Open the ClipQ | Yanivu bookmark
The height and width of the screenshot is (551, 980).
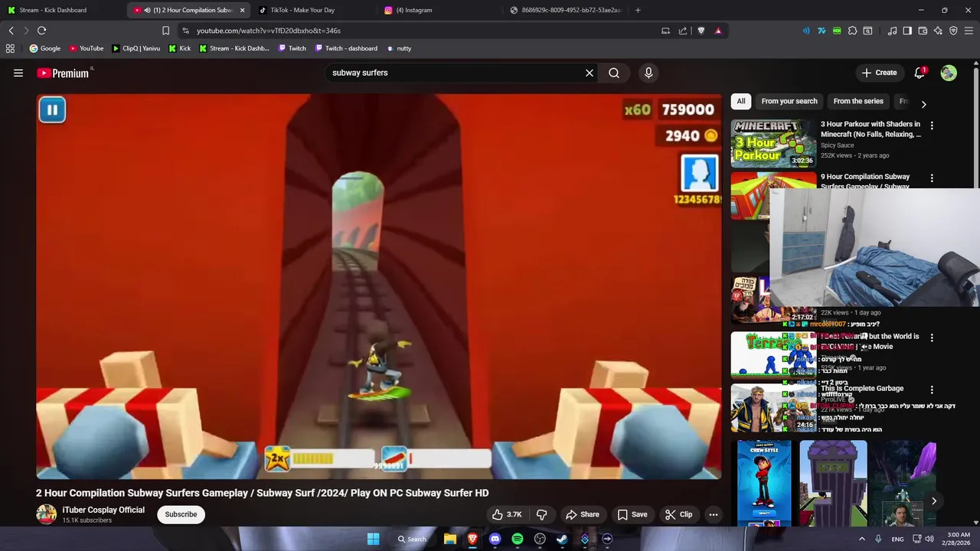136,48
